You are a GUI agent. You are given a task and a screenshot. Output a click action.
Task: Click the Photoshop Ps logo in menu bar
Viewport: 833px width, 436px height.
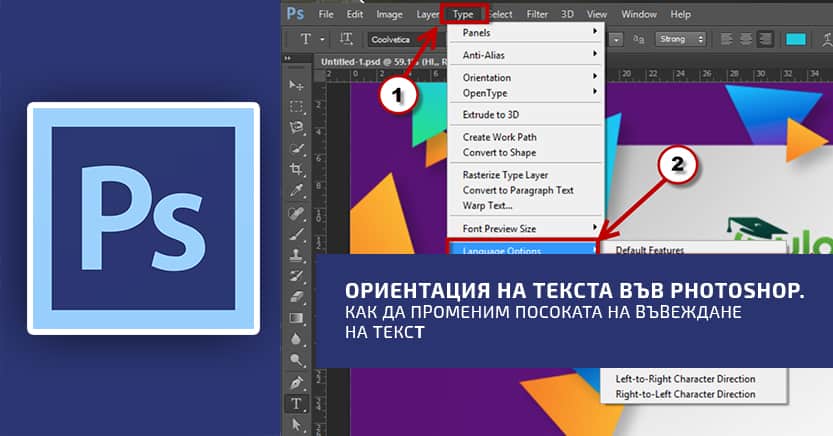pos(295,14)
